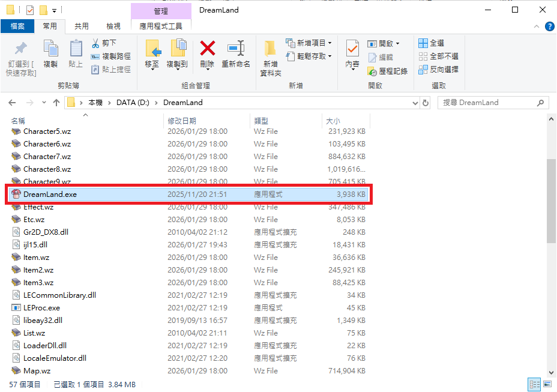Open Properties via checkmark icon
This screenshot has width=557, height=392.
tap(352, 49)
